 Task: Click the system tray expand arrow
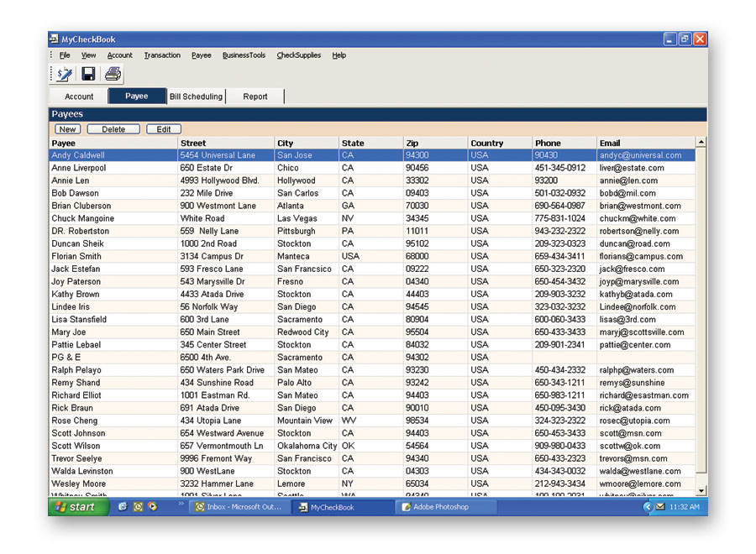648,507
